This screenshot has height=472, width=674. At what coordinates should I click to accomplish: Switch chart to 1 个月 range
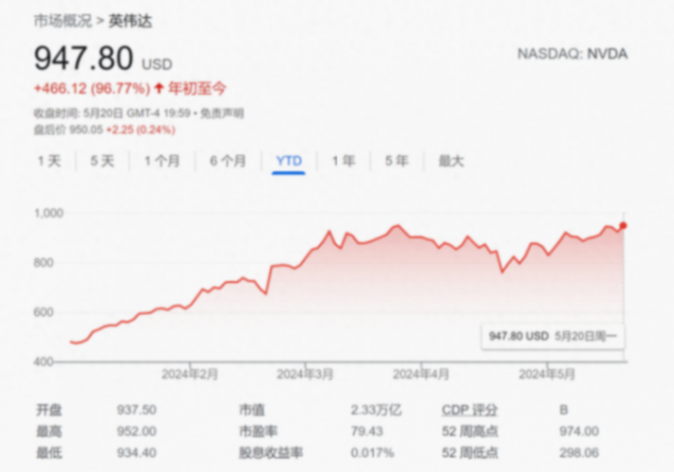pyautogui.click(x=162, y=161)
